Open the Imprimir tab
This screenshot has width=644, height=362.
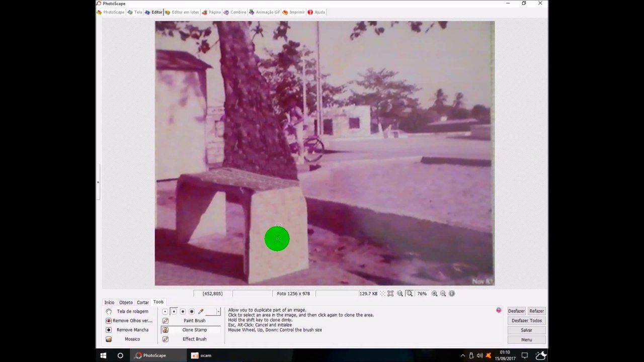tap(294, 12)
